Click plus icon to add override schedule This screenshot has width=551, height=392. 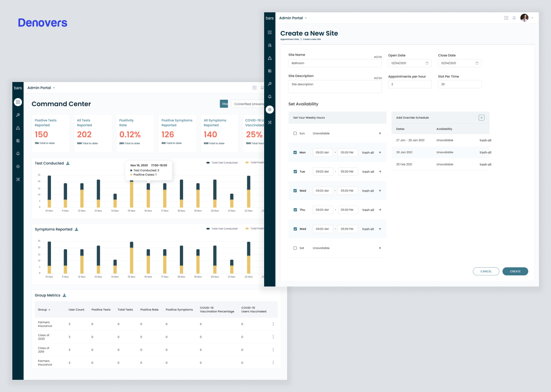(x=481, y=118)
